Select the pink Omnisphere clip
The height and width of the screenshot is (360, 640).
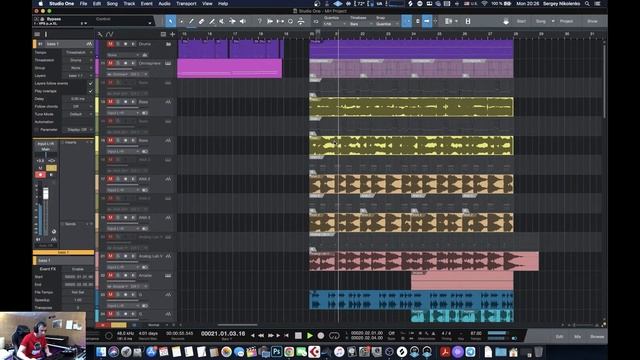229,68
